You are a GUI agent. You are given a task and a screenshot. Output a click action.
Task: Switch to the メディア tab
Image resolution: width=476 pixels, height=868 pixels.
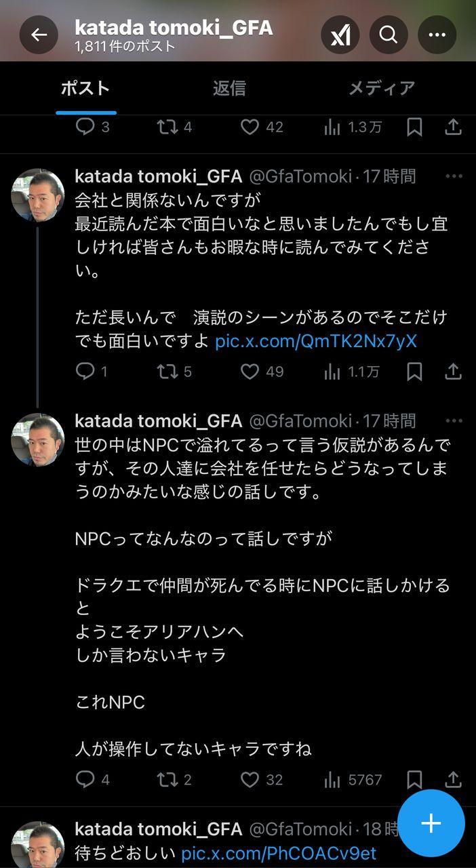pos(382,87)
